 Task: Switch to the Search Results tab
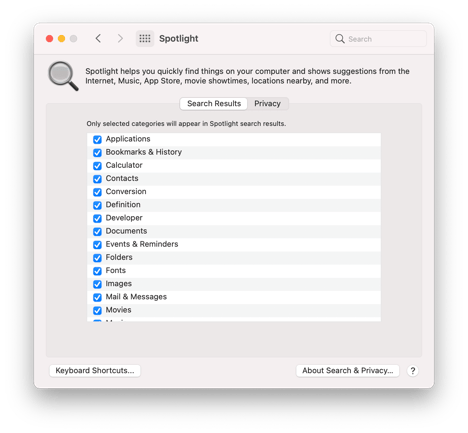pos(214,104)
